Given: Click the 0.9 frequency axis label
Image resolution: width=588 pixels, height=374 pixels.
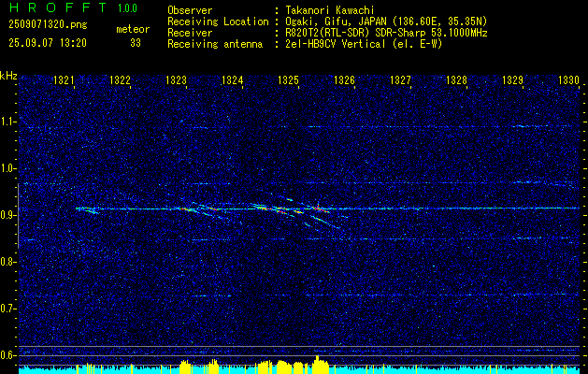Looking at the screenshot, I should point(7,215).
